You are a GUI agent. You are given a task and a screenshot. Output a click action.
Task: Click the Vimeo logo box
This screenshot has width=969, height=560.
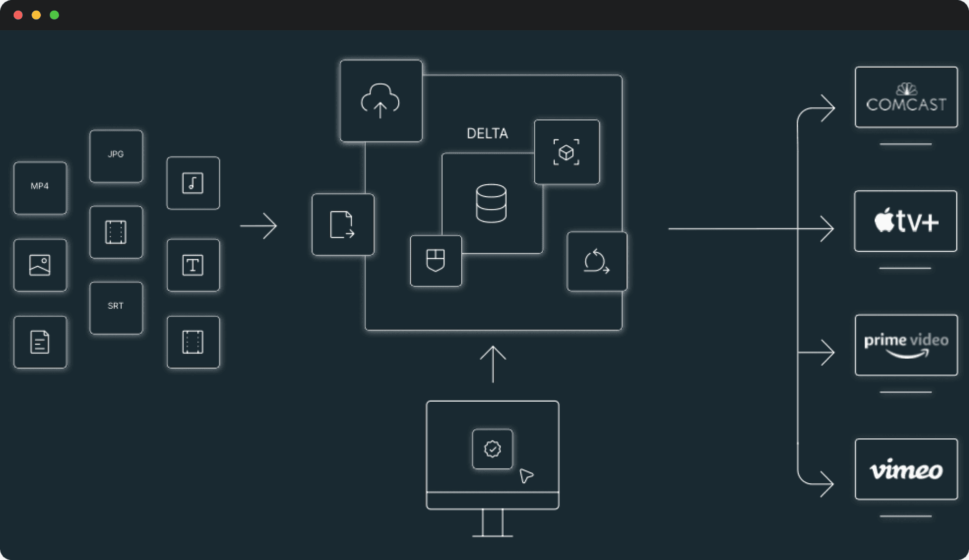(x=906, y=469)
